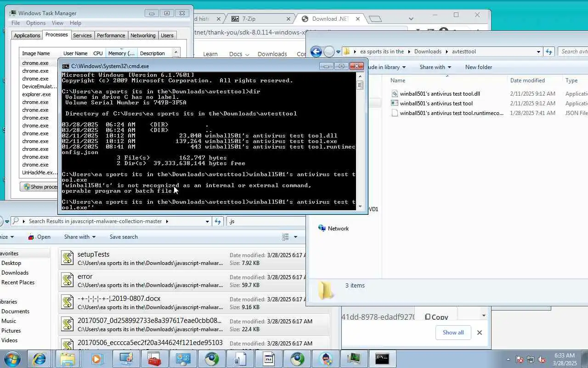Viewport: 588px width, 368px height.
Task: Click the Learn link on .NET page
Action: (210, 54)
